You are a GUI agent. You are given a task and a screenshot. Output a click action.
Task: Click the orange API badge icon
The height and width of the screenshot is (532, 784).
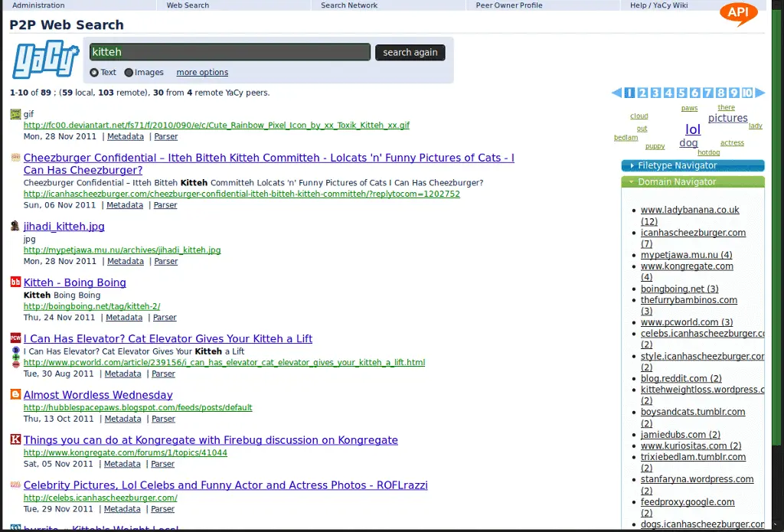point(739,14)
